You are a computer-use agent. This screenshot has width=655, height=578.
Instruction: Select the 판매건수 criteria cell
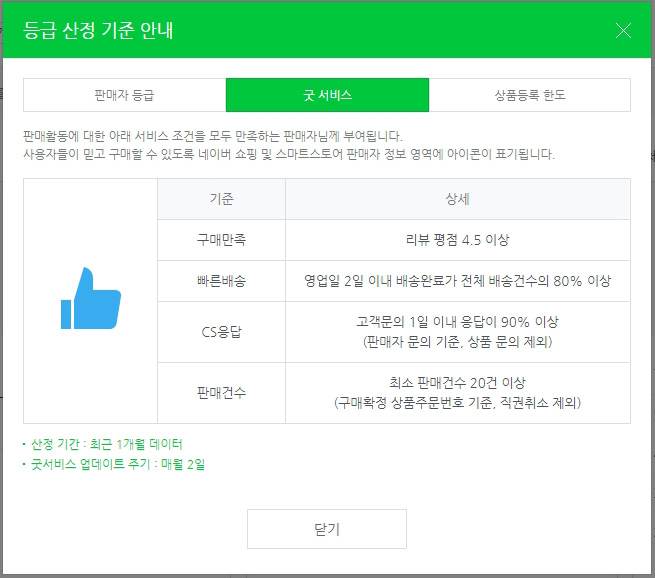[x=221, y=393]
